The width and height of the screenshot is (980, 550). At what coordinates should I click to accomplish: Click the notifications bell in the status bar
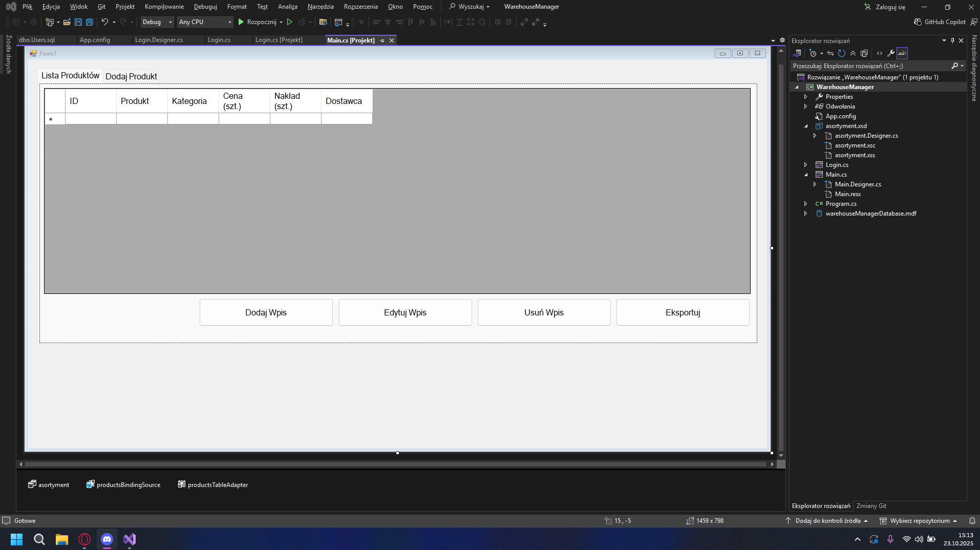(972, 521)
